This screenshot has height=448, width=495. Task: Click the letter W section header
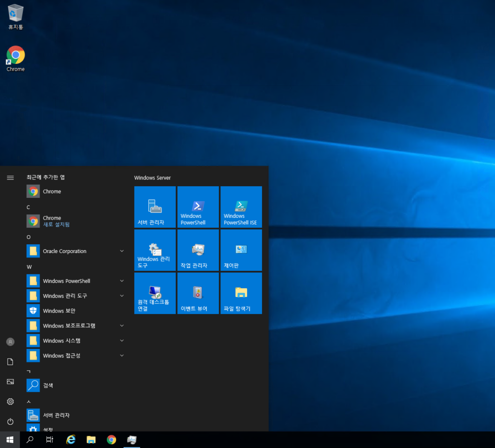click(29, 267)
